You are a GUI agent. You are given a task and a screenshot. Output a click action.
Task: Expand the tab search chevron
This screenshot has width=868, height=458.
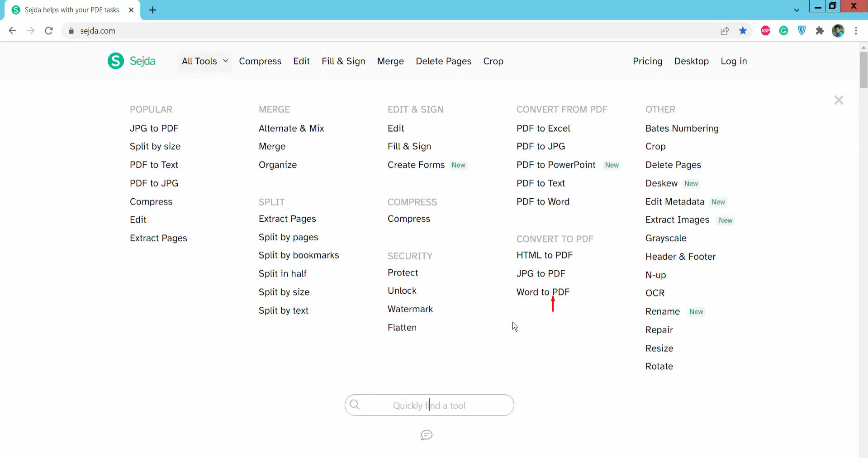tap(797, 10)
